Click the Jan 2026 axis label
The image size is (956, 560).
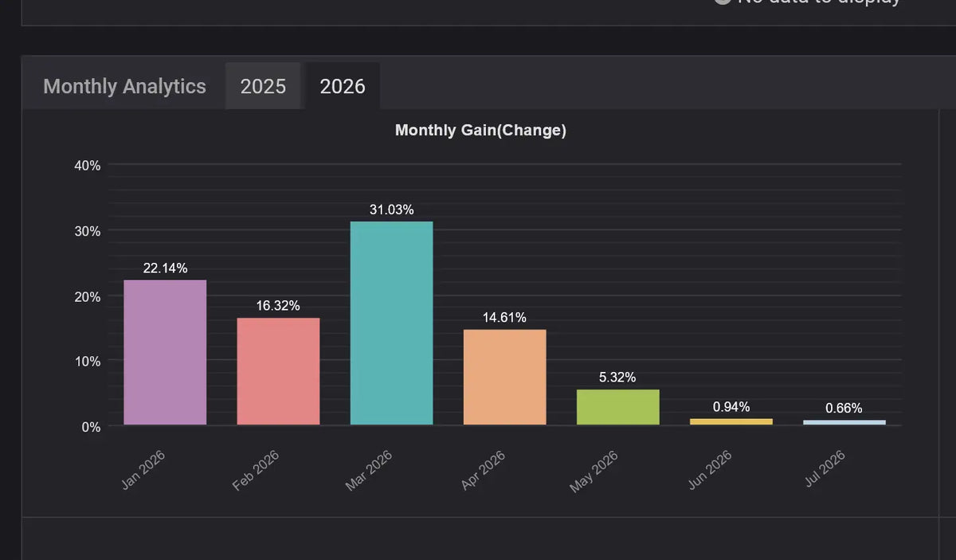pos(143,470)
